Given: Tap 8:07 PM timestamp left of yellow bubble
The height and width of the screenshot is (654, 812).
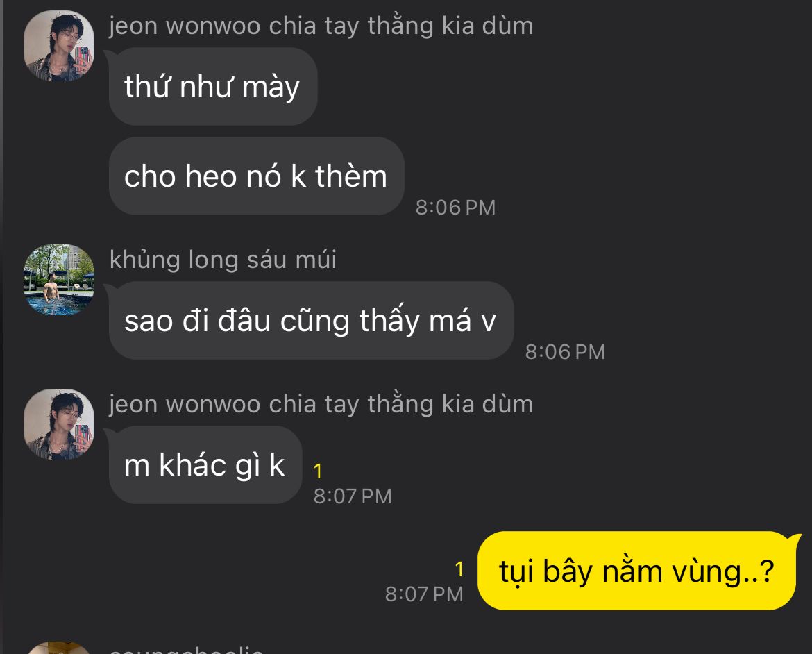Looking at the screenshot, I should [424, 594].
